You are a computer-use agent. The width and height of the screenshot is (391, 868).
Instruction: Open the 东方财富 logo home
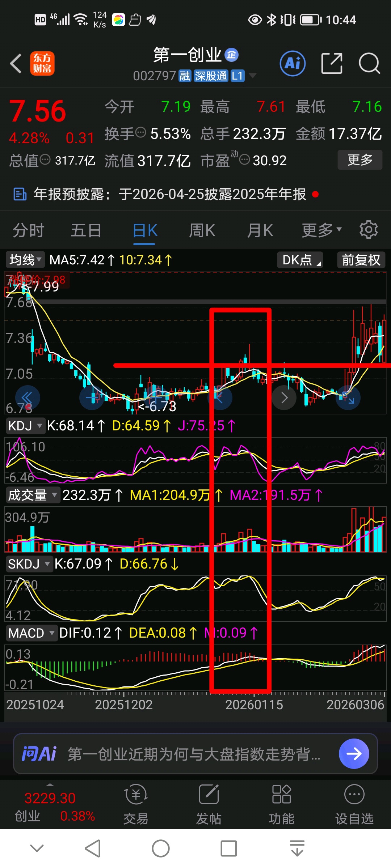(x=42, y=64)
